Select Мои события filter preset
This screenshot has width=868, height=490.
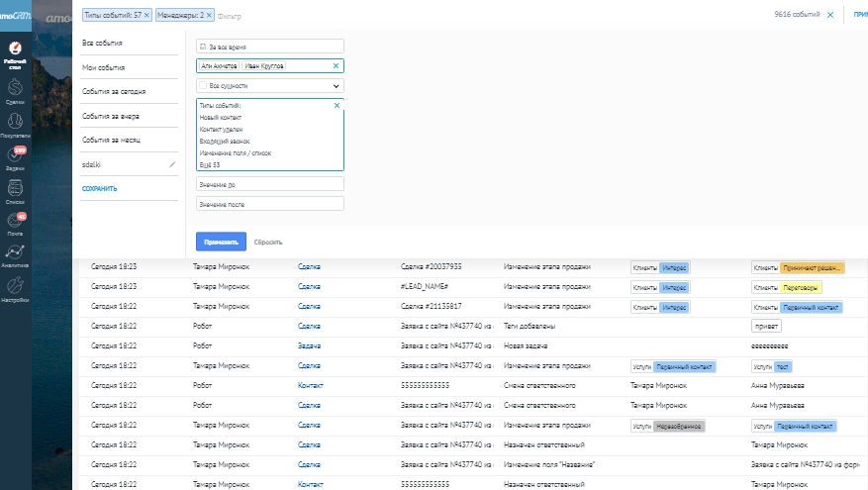(104, 68)
